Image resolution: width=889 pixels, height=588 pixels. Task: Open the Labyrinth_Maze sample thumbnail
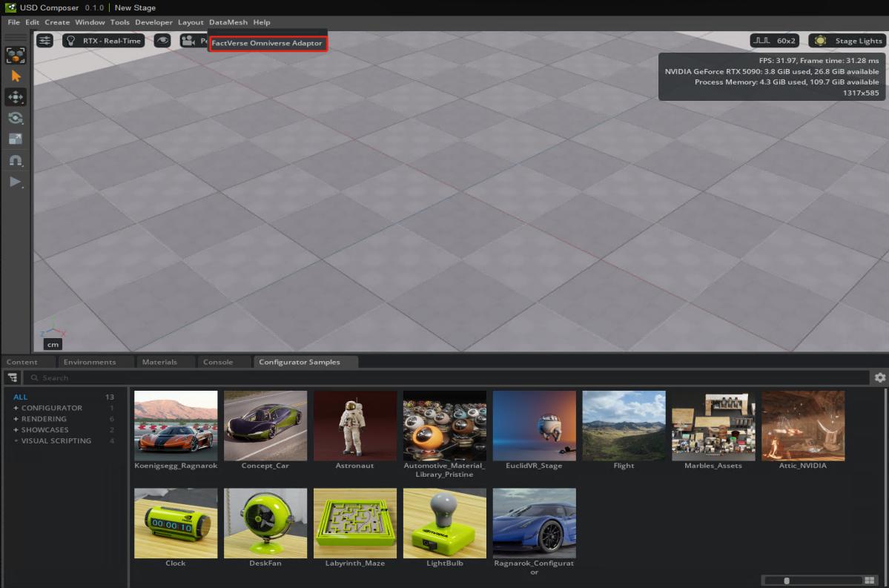pos(355,523)
